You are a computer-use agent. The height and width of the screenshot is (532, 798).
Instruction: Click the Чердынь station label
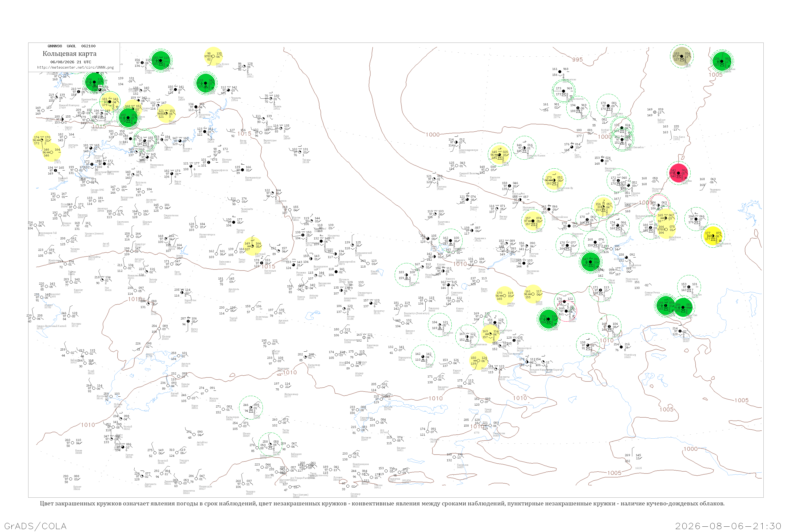[x=236, y=98]
